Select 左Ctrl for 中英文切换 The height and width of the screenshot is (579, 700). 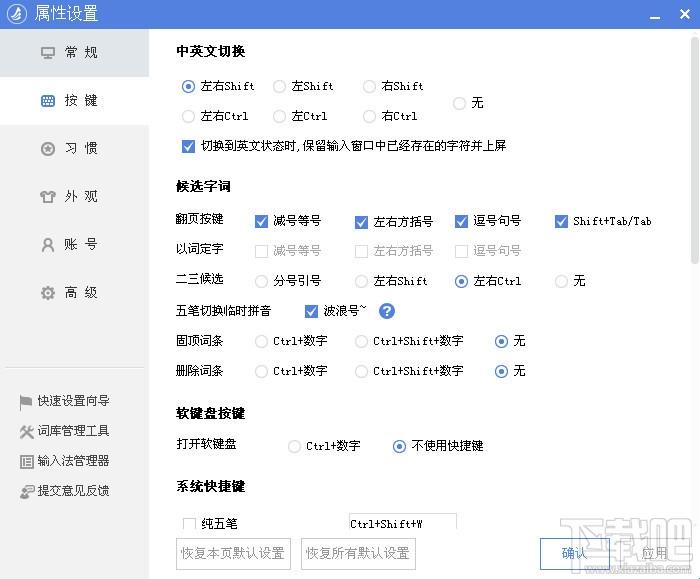coord(279,117)
